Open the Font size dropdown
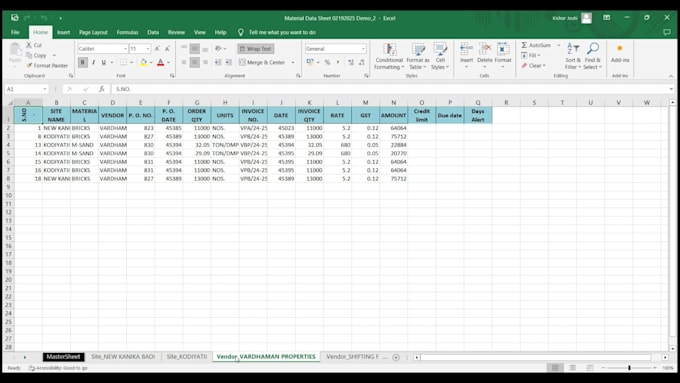The width and height of the screenshot is (680, 383). (x=148, y=49)
